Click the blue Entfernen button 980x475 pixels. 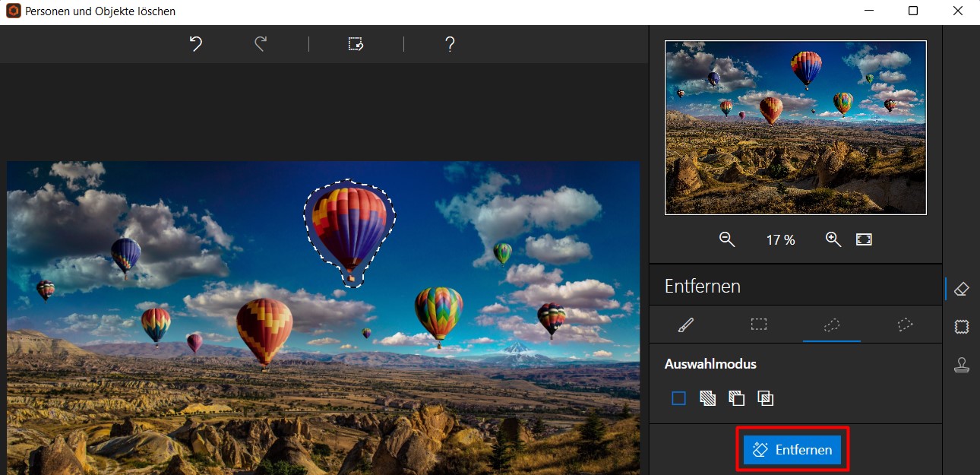pos(792,450)
